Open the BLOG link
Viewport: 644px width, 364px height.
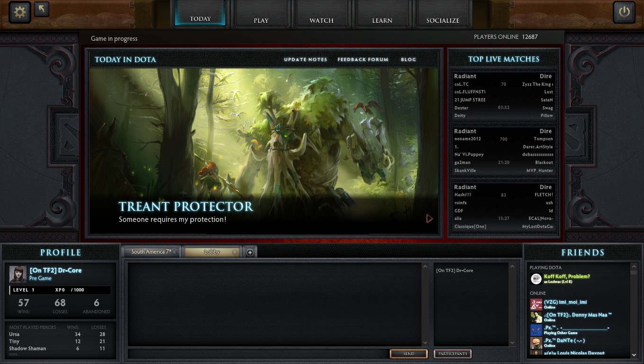pyautogui.click(x=408, y=60)
